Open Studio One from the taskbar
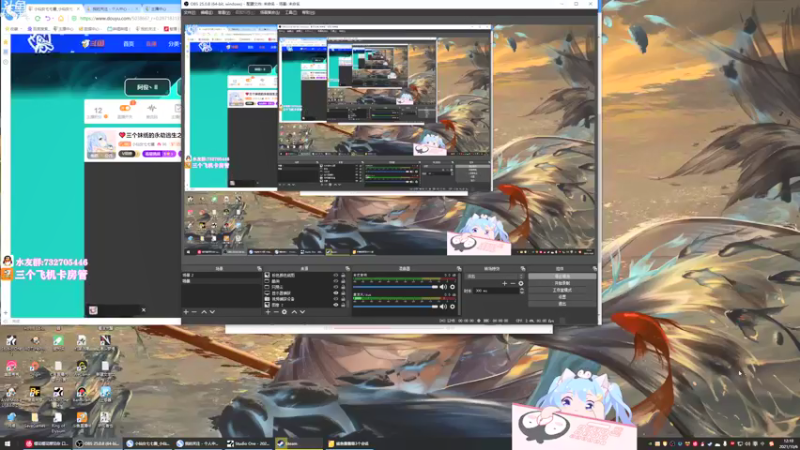 (248, 443)
